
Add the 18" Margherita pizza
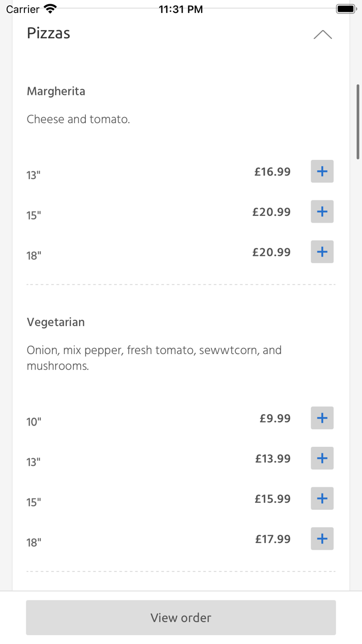(322, 252)
